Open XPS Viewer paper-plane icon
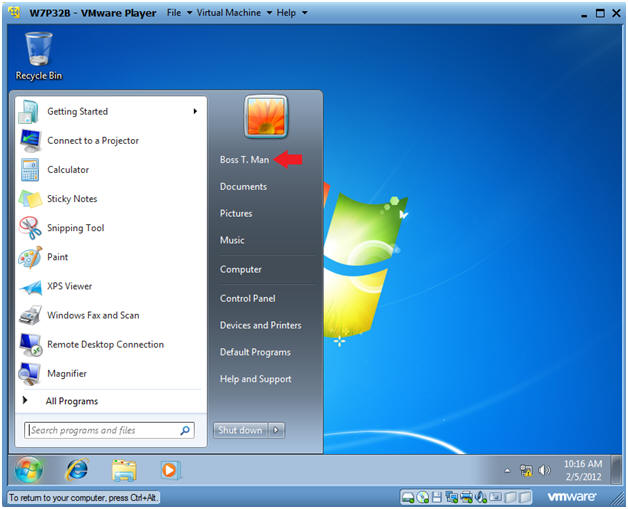 pyautogui.click(x=31, y=287)
